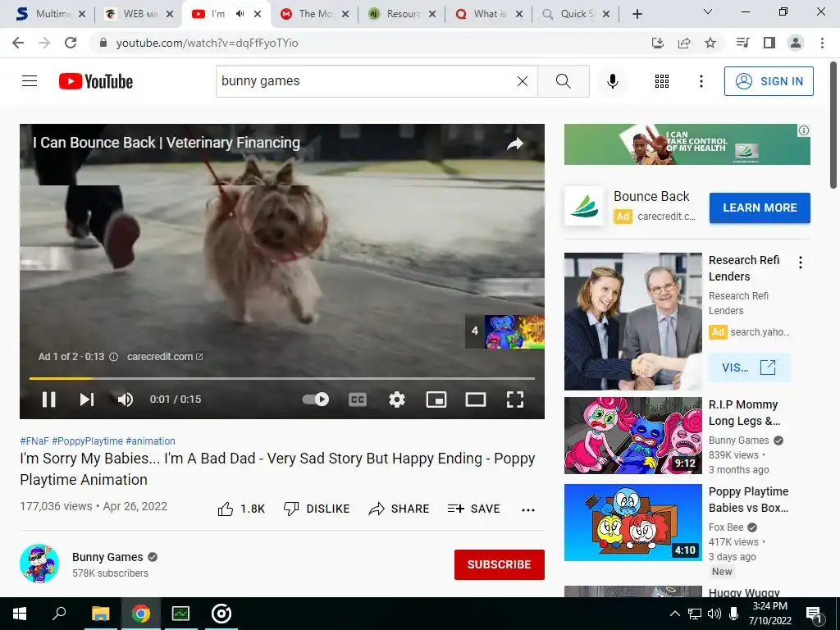Open File Explorer from the taskbar
Viewport: 840px width, 630px height.
point(100,614)
